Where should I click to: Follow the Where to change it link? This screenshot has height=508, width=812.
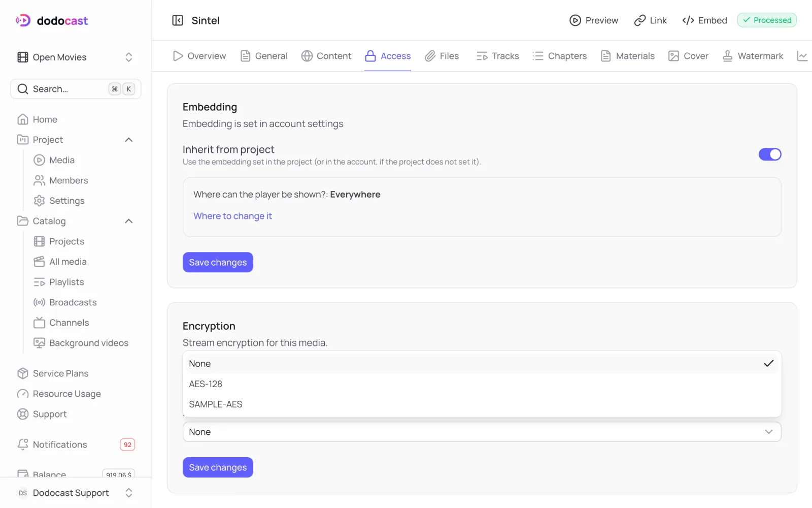[x=232, y=216]
